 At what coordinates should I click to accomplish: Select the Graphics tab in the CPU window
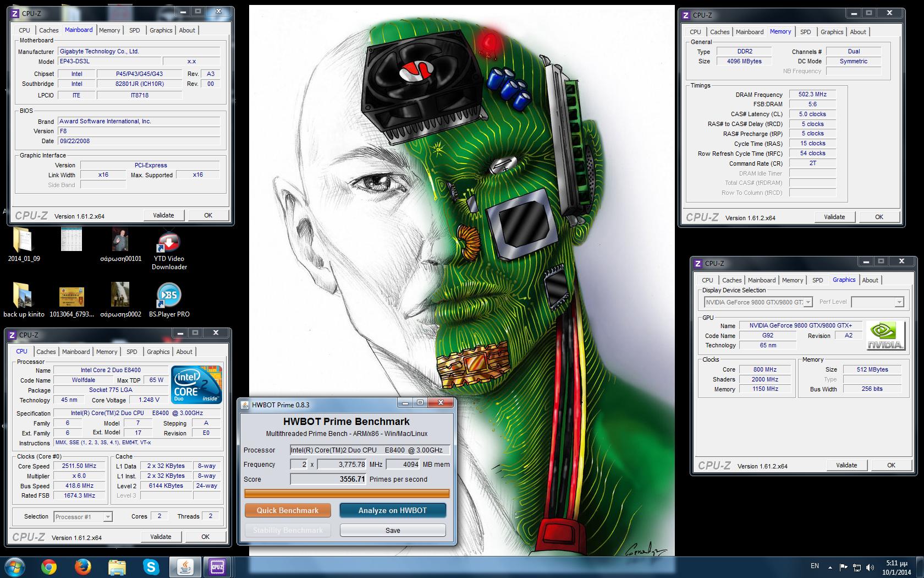click(x=158, y=352)
